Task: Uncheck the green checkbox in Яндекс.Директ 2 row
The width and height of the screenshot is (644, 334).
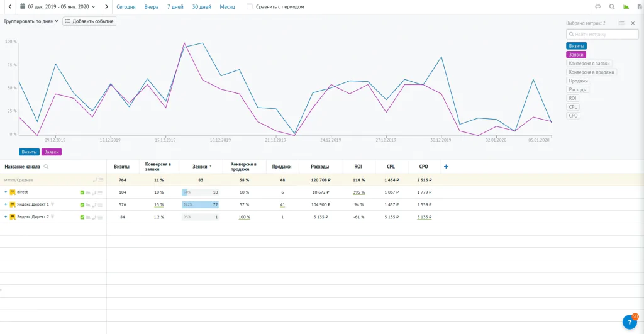Action: (x=82, y=218)
